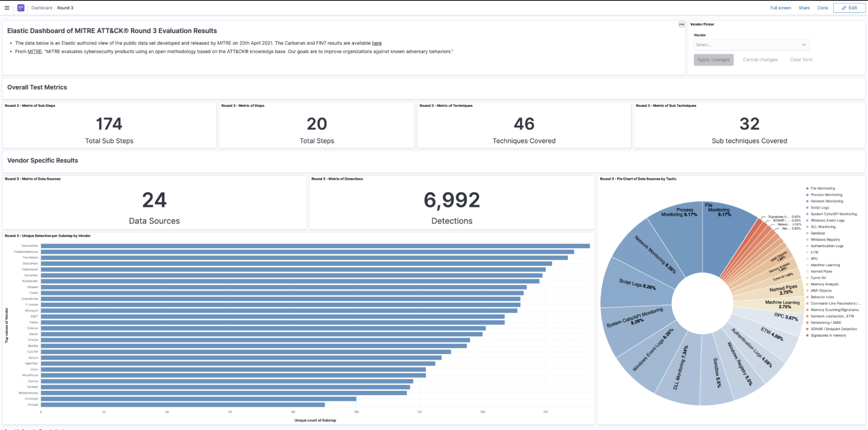
Task: Click Memory Scanning/Signatures legend entry
Action: (835, 310)
